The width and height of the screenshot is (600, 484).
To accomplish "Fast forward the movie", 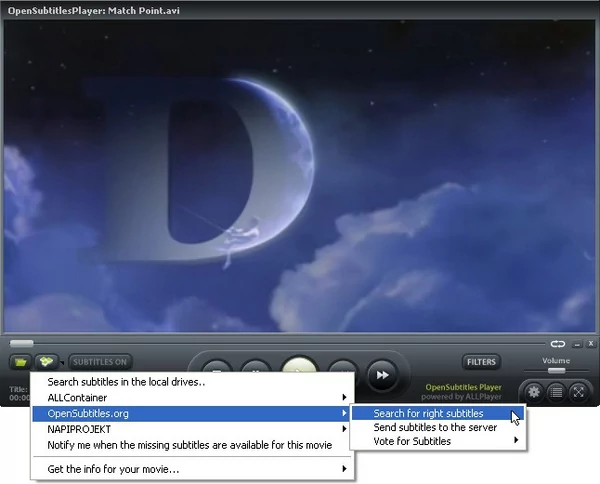I will click(382, 375).
